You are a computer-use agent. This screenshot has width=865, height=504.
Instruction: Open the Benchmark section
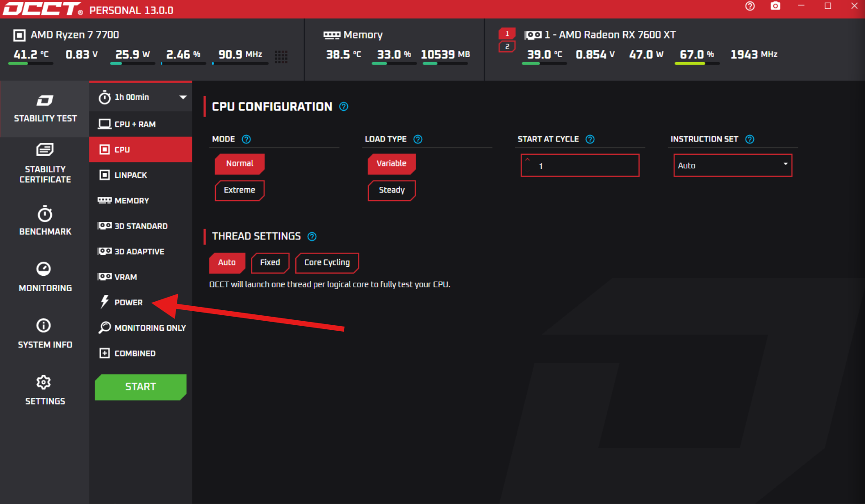45,221
